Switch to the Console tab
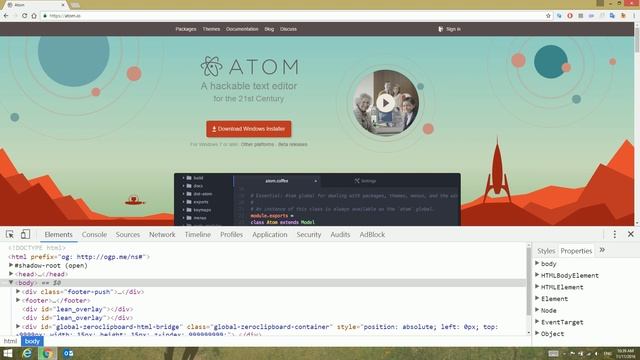The height and width of the screenshot is (360, 640). (94, 235)
